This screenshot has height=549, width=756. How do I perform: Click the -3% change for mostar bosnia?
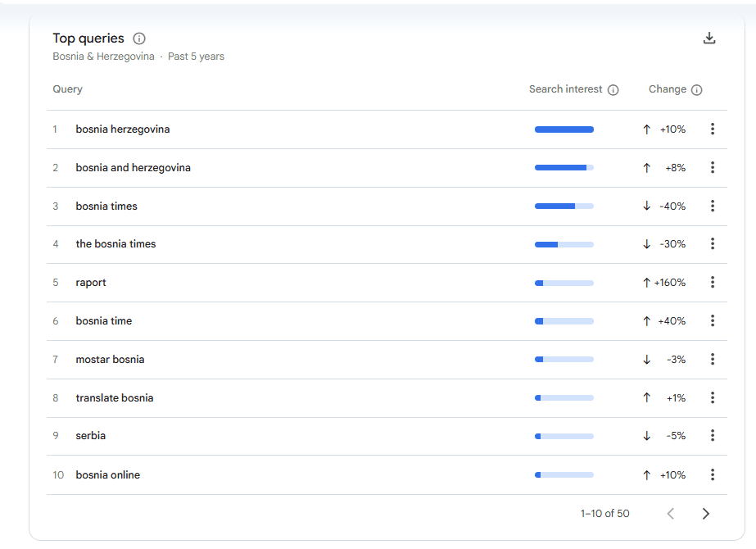point(676,360)
